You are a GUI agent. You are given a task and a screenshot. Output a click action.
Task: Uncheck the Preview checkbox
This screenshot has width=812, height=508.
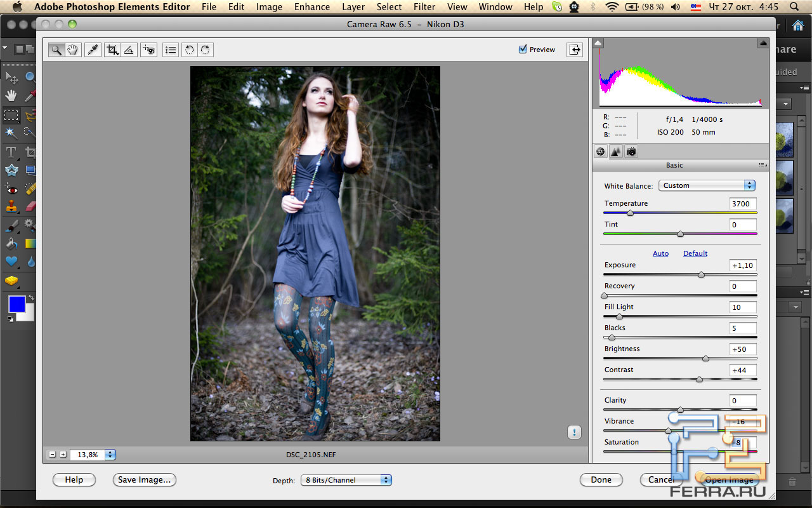pos(523,50)
